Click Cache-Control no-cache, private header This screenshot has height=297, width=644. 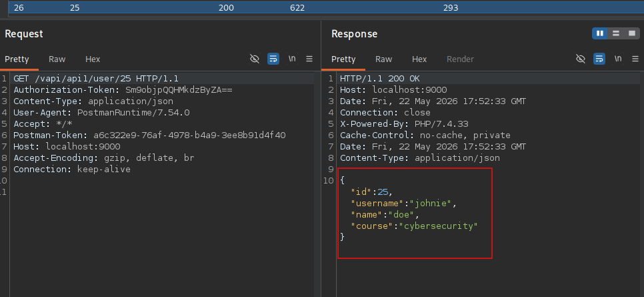[x=425, y=135]
